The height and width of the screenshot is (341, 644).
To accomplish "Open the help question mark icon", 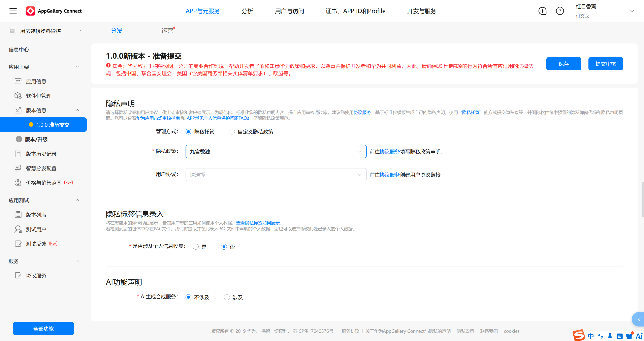I will click(560, 11).
